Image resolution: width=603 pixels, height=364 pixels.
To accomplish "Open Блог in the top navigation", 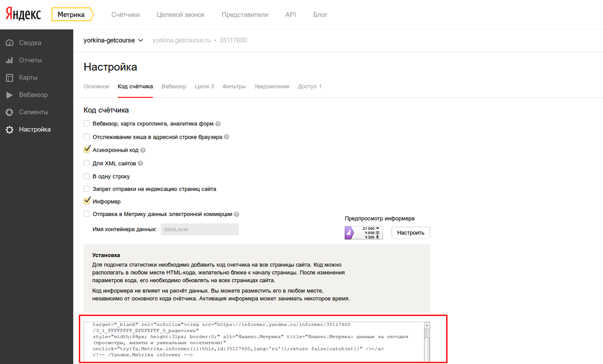I will (x=320, y=15).
